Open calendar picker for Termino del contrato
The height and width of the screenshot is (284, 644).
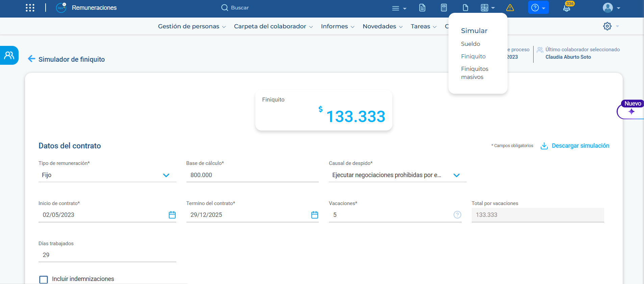[x=315, y=215]
